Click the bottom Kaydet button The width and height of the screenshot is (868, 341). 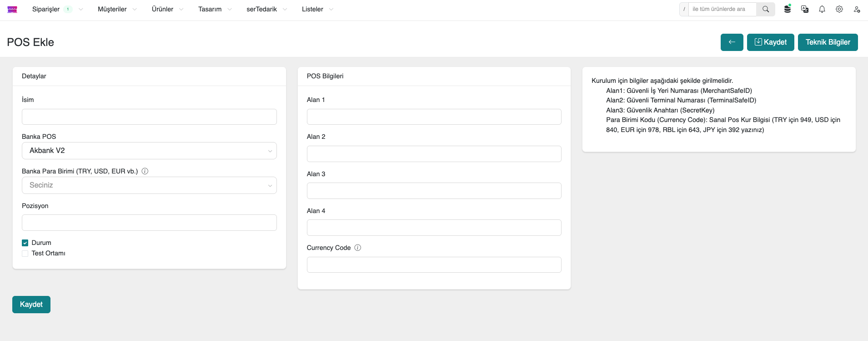click(x=31, y=305)
